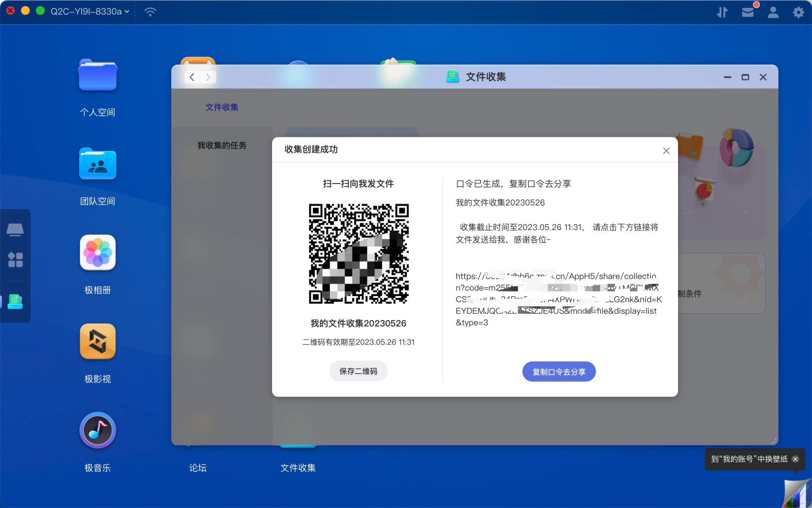
Task: Open notifications via the mail icon
Action: pyautogui.click(x=748, y=12)
